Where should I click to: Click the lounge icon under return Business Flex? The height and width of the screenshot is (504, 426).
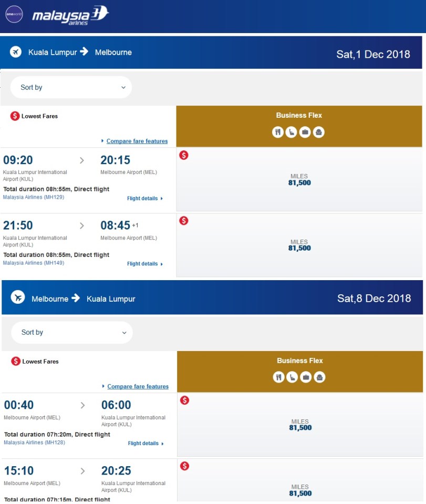pyautogui.click(x=319, y=377)
